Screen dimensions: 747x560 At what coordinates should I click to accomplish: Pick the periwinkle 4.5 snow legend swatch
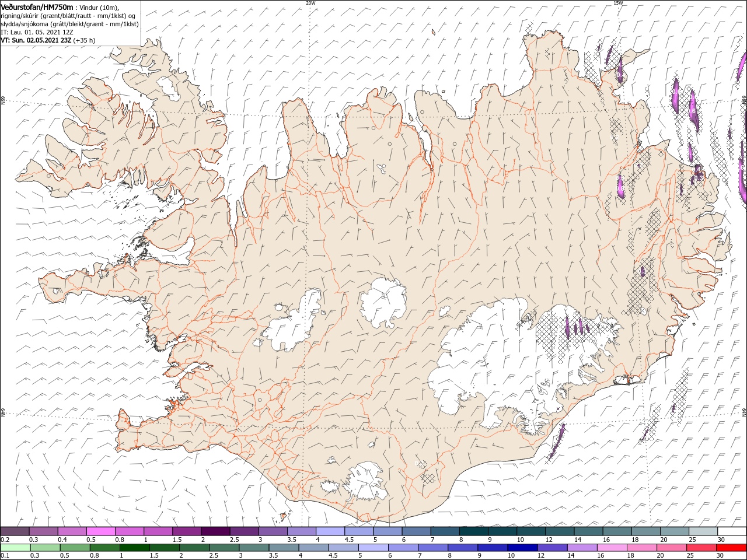tap(358, 531)
